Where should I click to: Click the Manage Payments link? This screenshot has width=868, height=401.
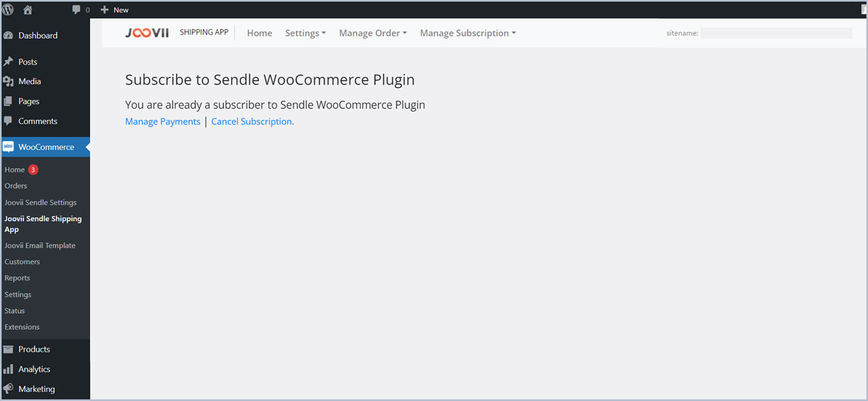pyautogui.click(x=163, y=122)
